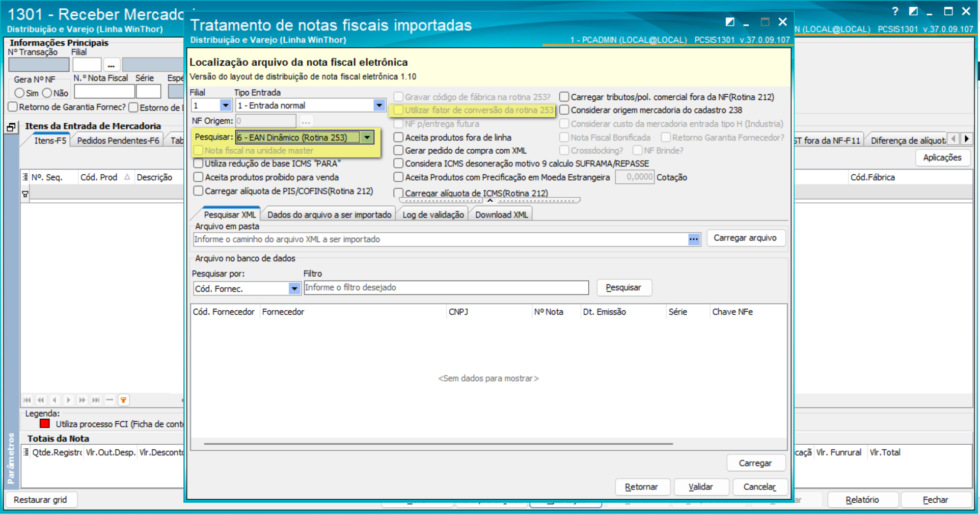Click the orange filter icon in navigator
The image size is (980, 515).
pos(123,400)
